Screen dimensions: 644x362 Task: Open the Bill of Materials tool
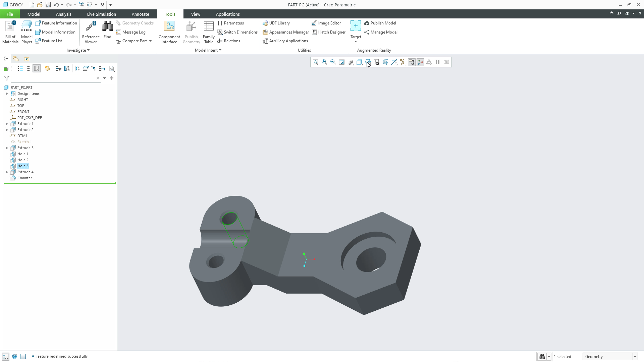coord(10,32)
